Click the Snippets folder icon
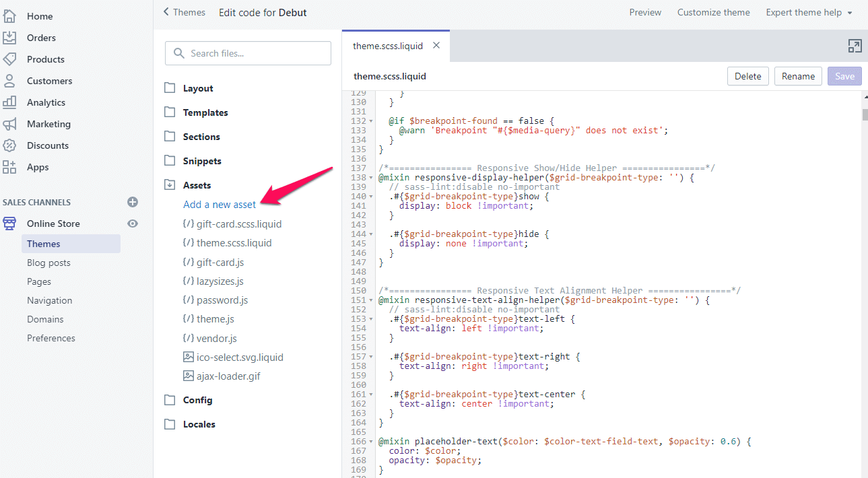Image resolution: width=868 pixels, height=478 pixels. point(170,160)
